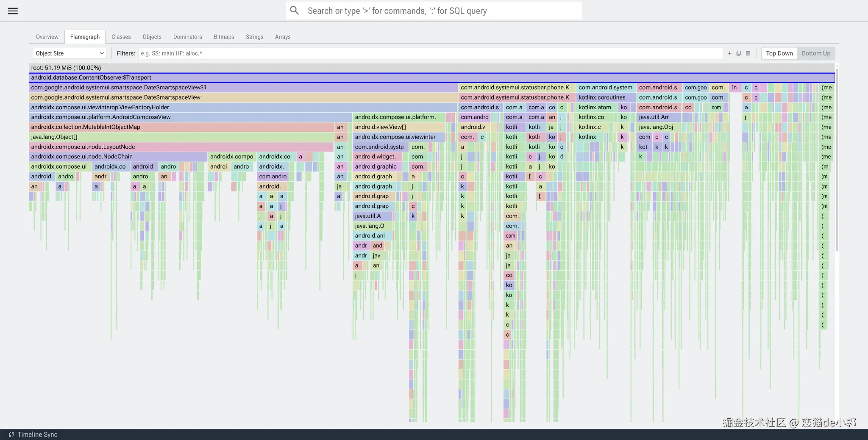Click androidx.compose.ui.node.LayoutNode frame

tap(181, 147)
